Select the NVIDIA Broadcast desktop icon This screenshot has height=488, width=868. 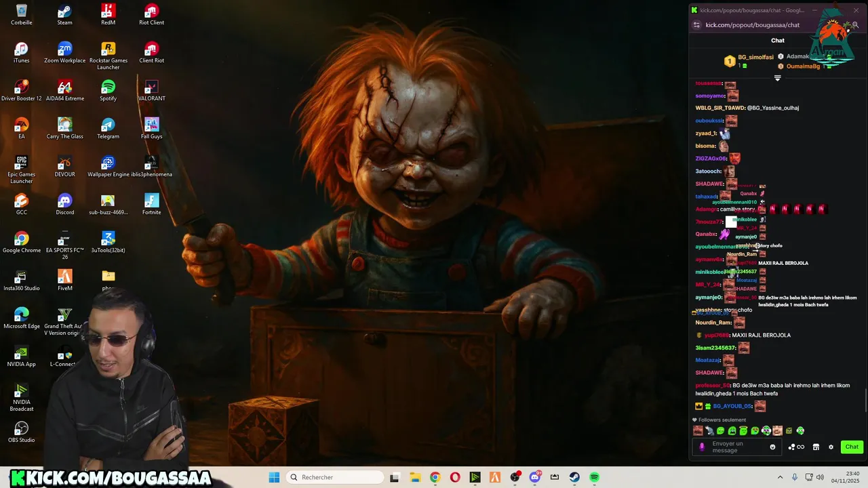point(22,397)
